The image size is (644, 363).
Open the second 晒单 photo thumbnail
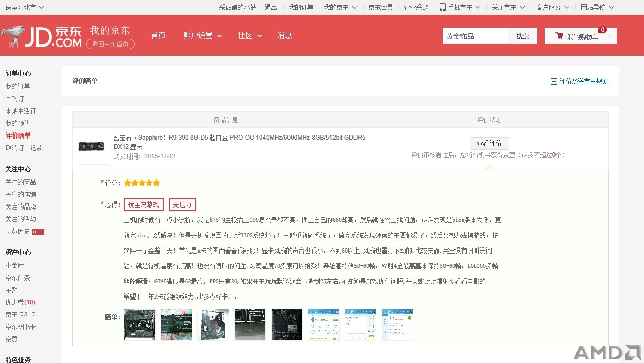pyautogui.click(x=176, y=325)
